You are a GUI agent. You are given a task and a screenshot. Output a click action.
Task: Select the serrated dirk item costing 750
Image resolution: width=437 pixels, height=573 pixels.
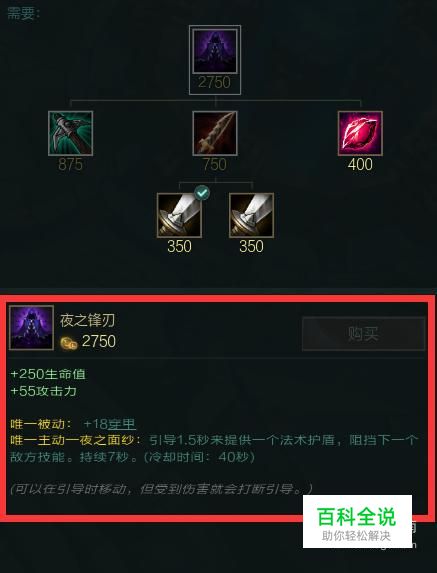(x=215, y=133)
